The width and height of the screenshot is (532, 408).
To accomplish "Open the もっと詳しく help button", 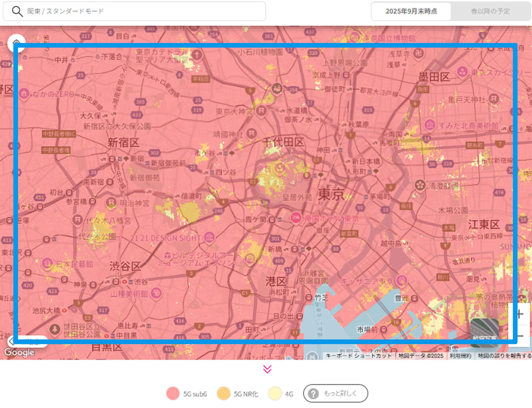I will 335,393.
